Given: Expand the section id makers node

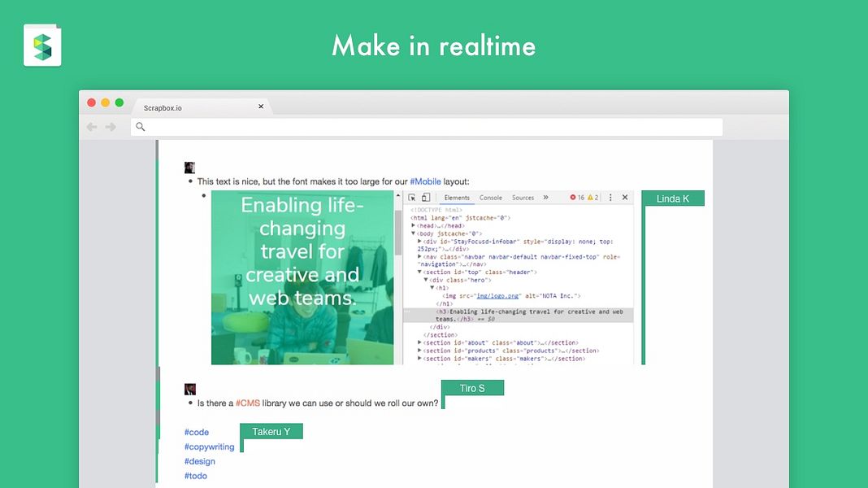Looking at the screenshot, I should click(419, 359).
